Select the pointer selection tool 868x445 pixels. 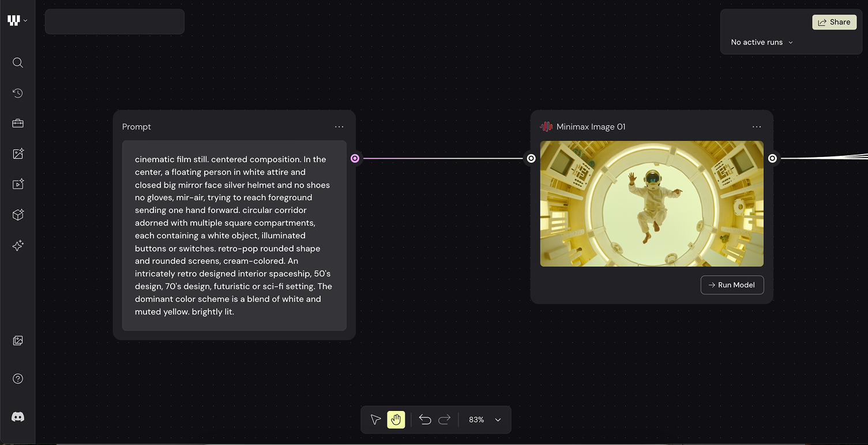pos(376,420)
